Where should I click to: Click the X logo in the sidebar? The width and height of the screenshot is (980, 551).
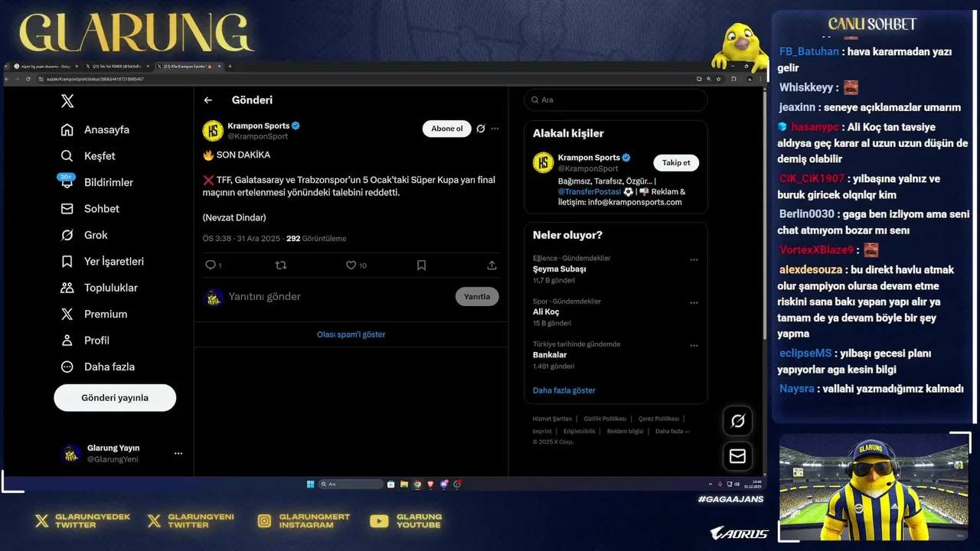pyautogui.click(x=67, y=100)
